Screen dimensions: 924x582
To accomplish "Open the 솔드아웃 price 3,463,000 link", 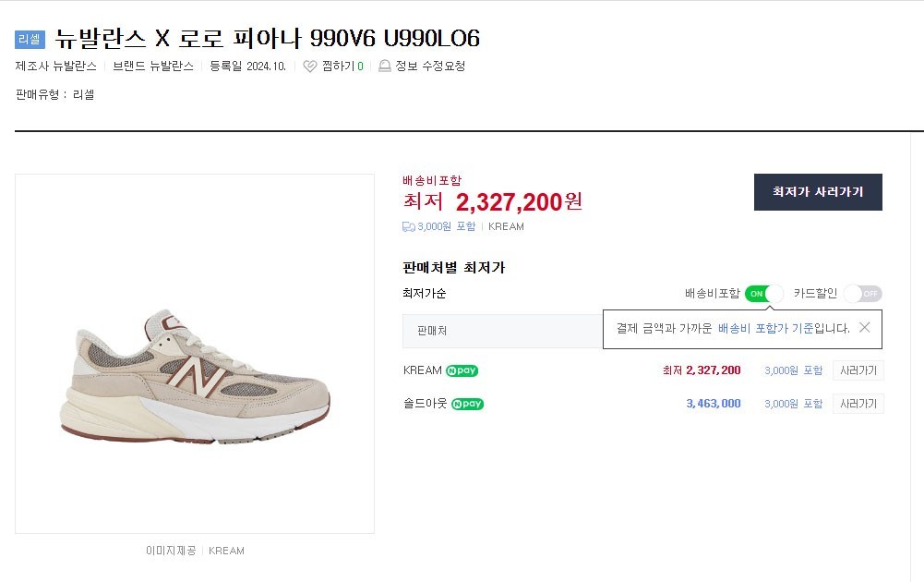I will (x=713, y=404).
